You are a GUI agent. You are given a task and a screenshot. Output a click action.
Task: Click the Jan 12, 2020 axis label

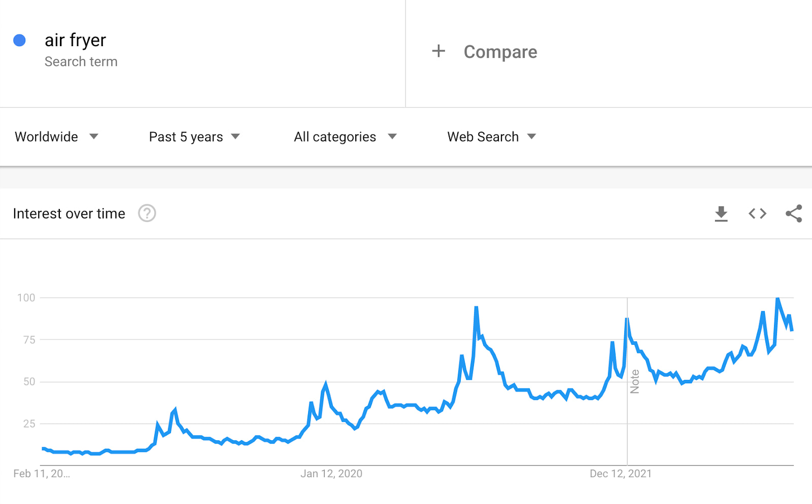[332, 474]
